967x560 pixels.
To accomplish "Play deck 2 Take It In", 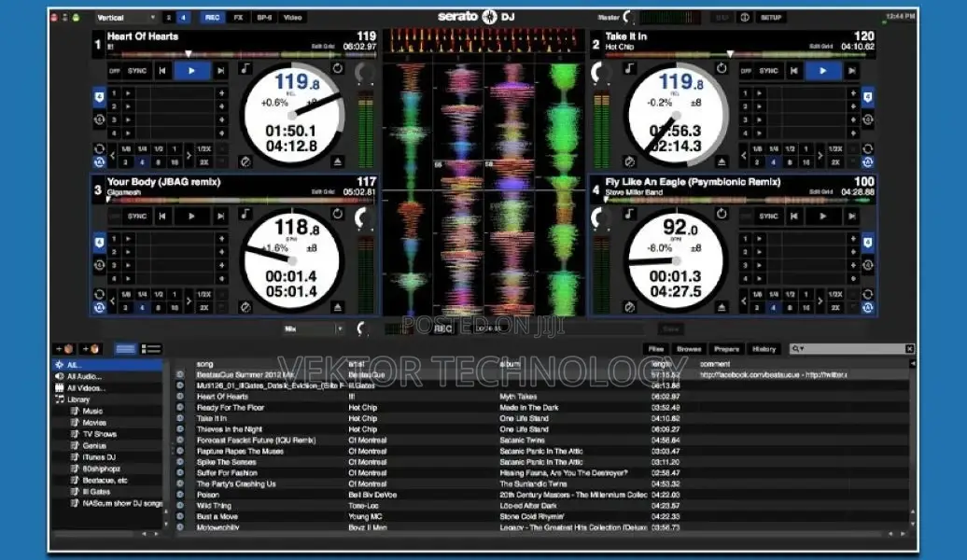I will coord(822,71).
